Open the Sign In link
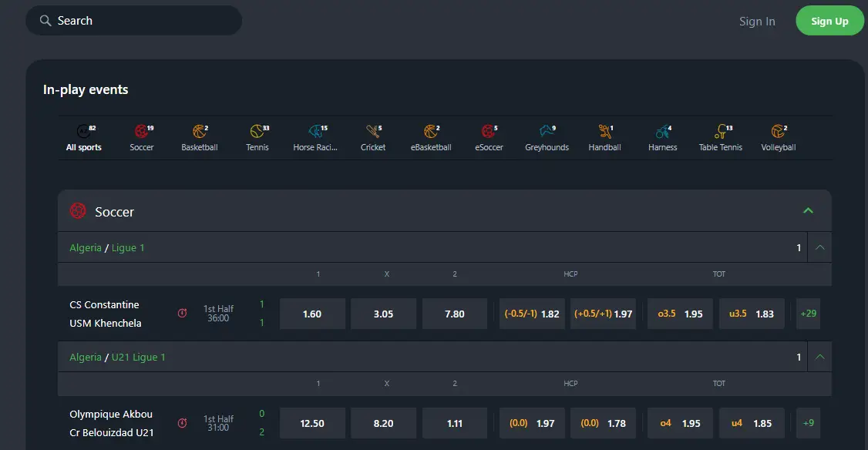 pyautogui.click(x=757, y=21)
